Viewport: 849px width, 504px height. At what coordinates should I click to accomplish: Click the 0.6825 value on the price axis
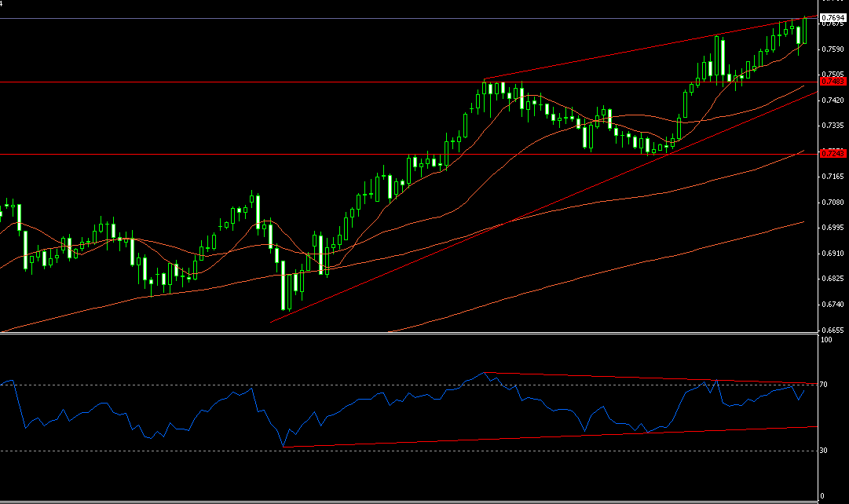833,279
